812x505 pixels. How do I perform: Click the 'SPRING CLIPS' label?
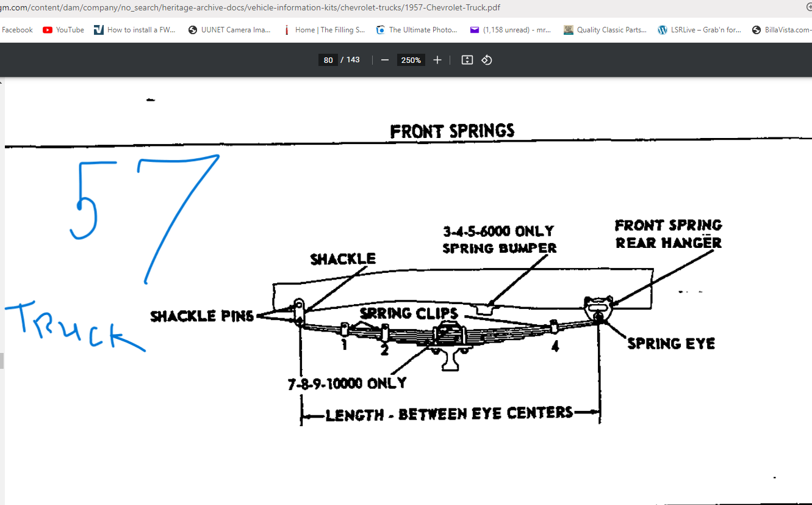(x=409, y=313)
